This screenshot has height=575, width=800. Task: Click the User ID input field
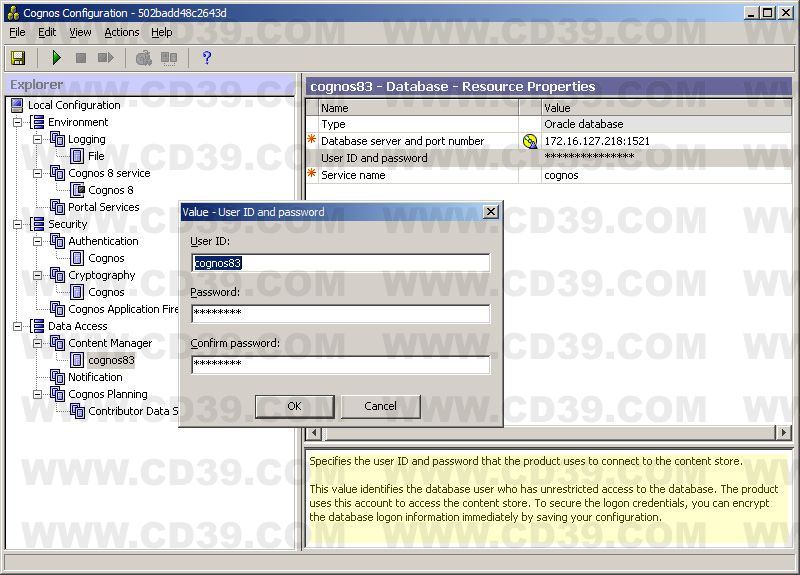point(341,263)
